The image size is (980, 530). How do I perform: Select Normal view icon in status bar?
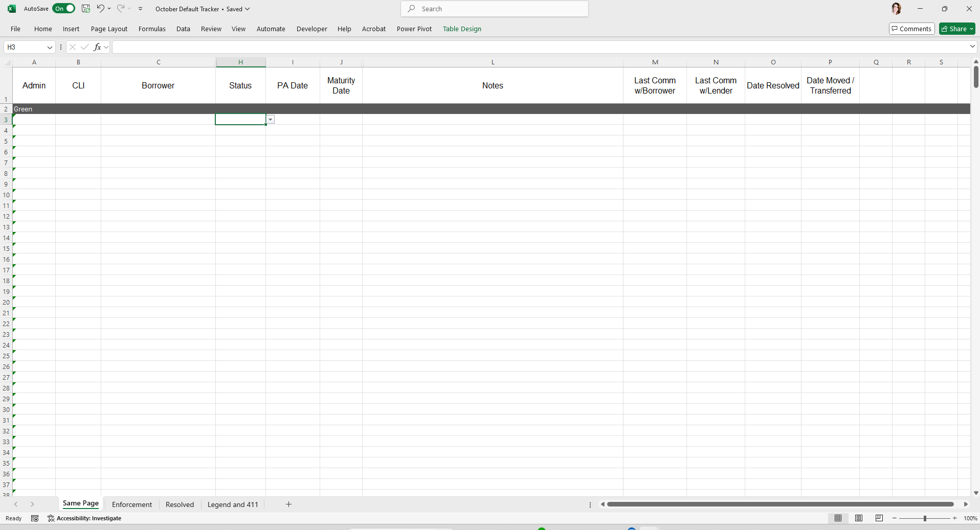838,518
